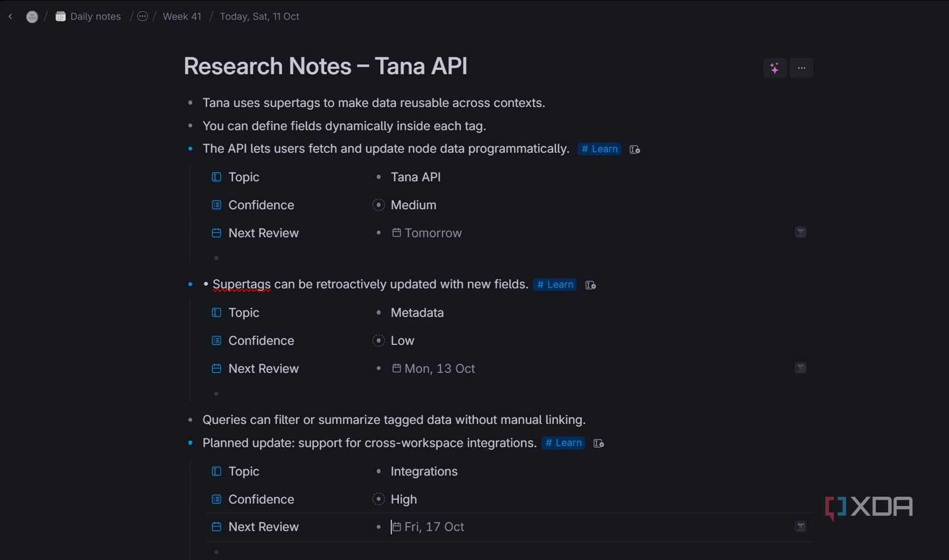Click the Topic field icon
This screenshot has height=560, width=949.
[216, 177]
